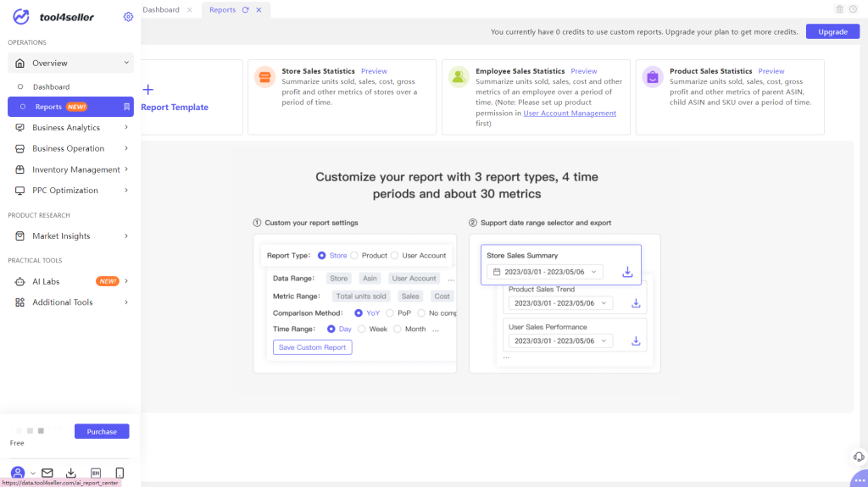Set time range to Day
868x487 pixels.
331,329
